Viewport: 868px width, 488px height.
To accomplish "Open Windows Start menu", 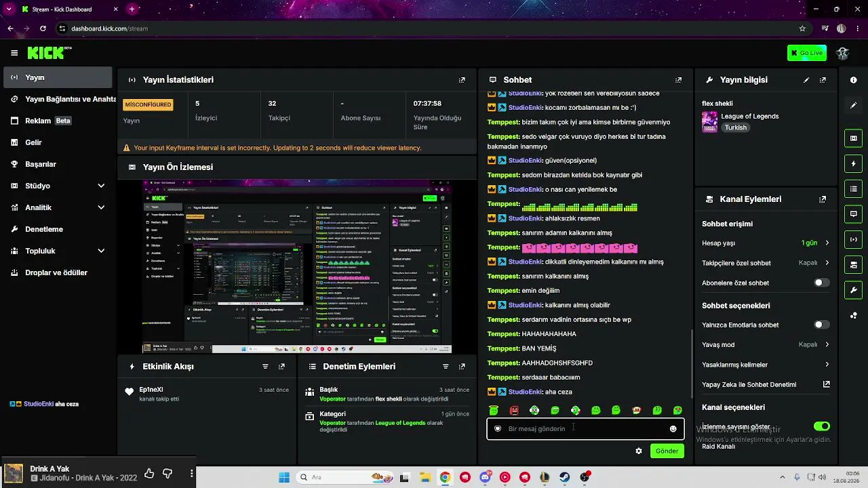I will coord(283,477).
